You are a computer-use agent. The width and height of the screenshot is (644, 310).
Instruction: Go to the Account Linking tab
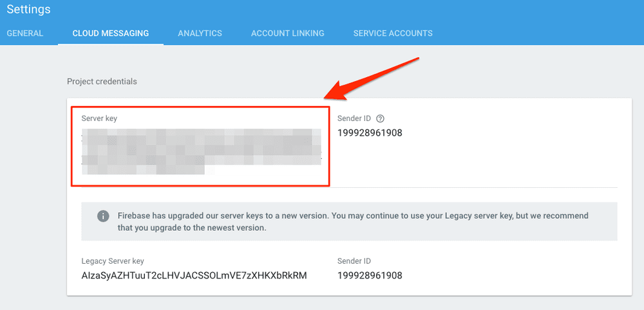click(287, 33)
